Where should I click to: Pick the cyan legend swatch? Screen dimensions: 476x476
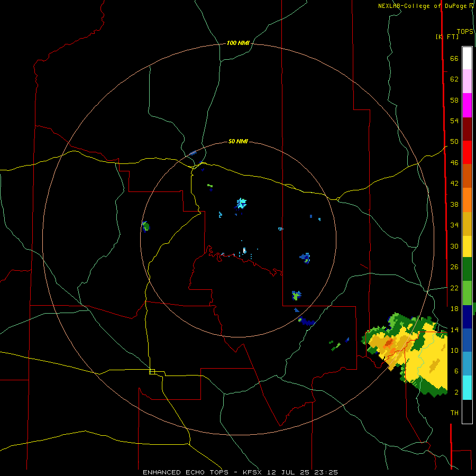click(x=467, y=388)
